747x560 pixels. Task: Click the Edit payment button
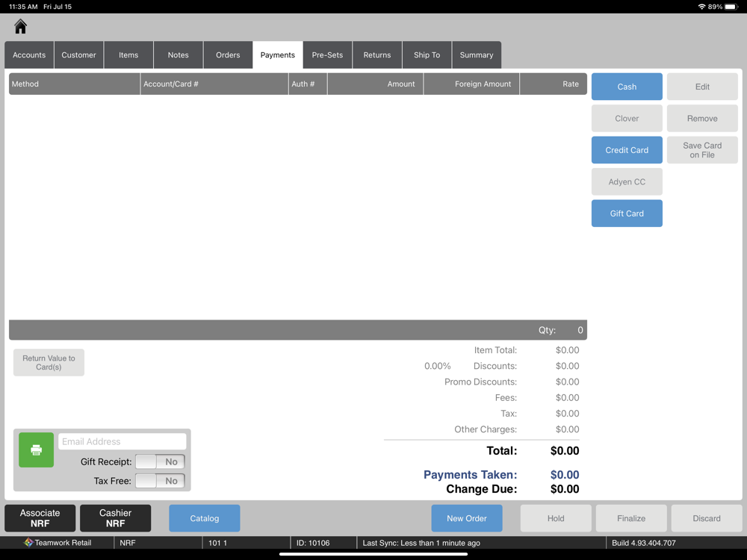[702, 87]
